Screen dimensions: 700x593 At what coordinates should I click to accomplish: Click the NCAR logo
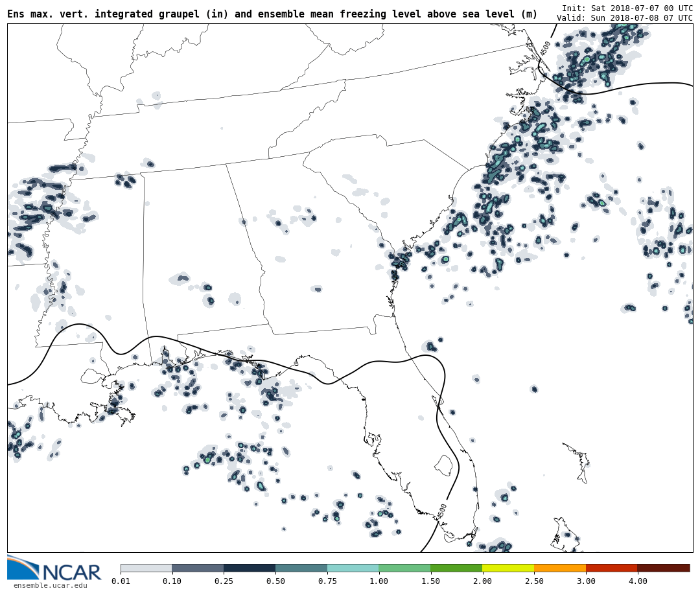pyautogui.click(x=54, y=568)
